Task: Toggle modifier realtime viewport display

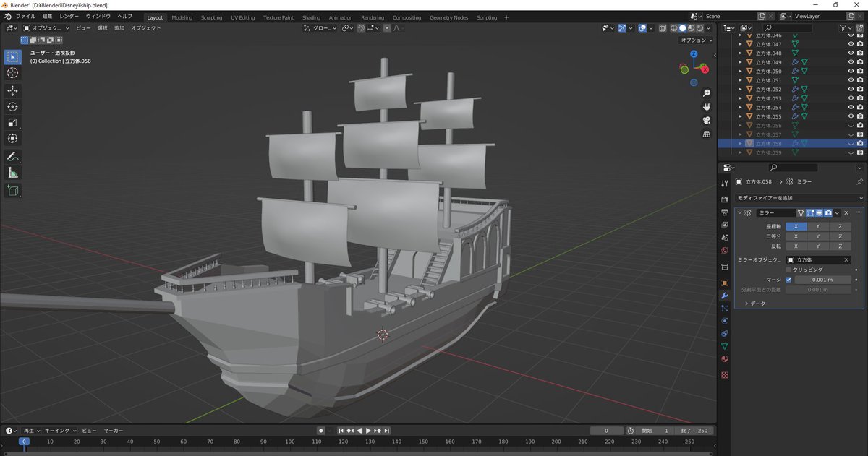Action: tap(819, 213)
